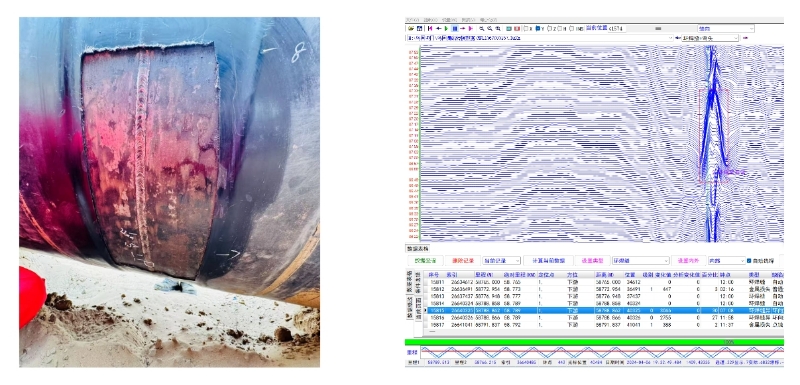Click the horizontal position slider in toolbar
Viewport: 800px width, 385px height.
(658, 29)
